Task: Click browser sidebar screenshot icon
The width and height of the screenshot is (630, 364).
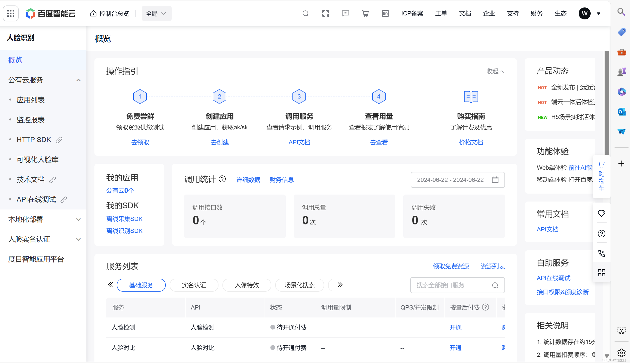Action: point(621,331)
